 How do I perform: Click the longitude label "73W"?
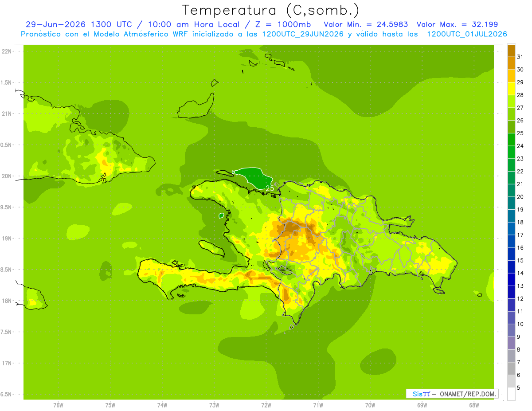tap(214, 405)
